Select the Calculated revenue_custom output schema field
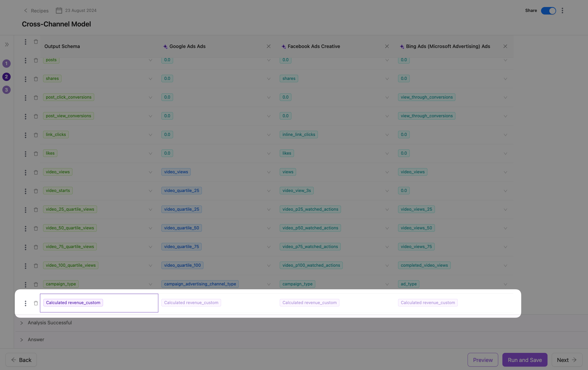588x370 pixels. (99, 303)
